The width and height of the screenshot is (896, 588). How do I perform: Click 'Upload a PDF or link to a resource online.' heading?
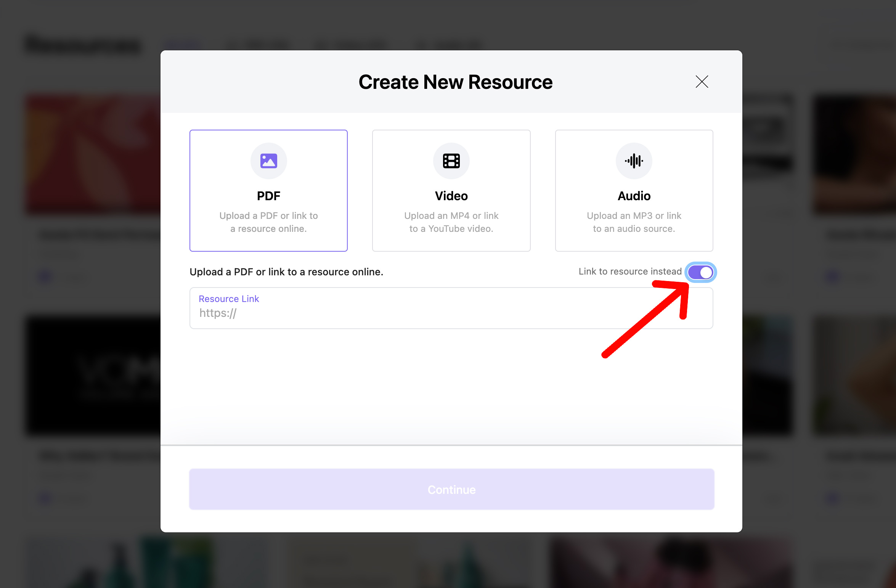point(286,272)
